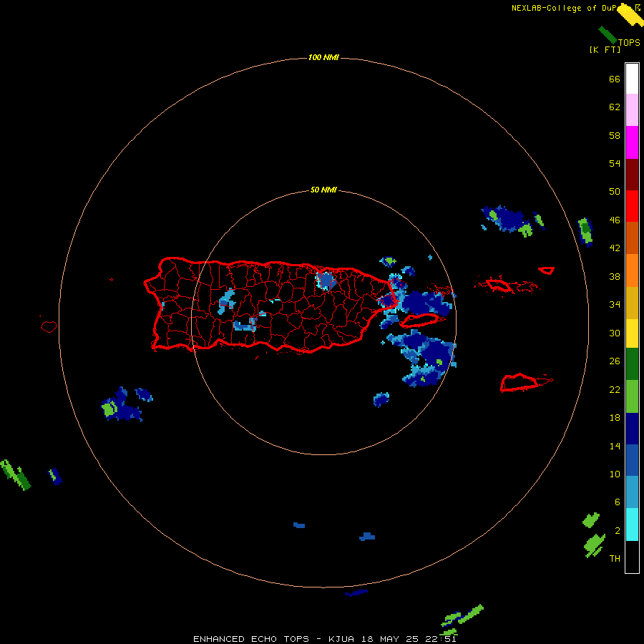The height and width of the screenshot is (644, 644).
Task: Pick the orange swatch between 42 and 38
Action: pos(632,270)
